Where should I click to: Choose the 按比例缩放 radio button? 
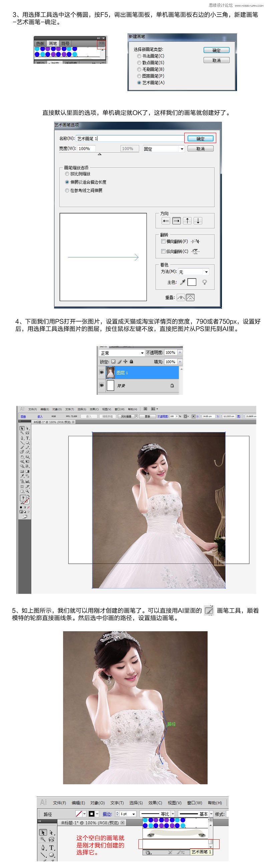pos(67,174)
